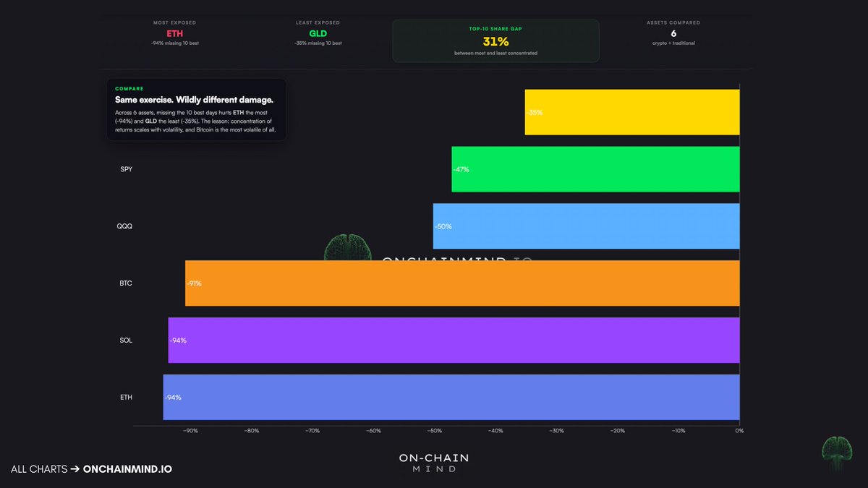Click the Most Exposed header label
868x488 pixels.
coord(174,22)
